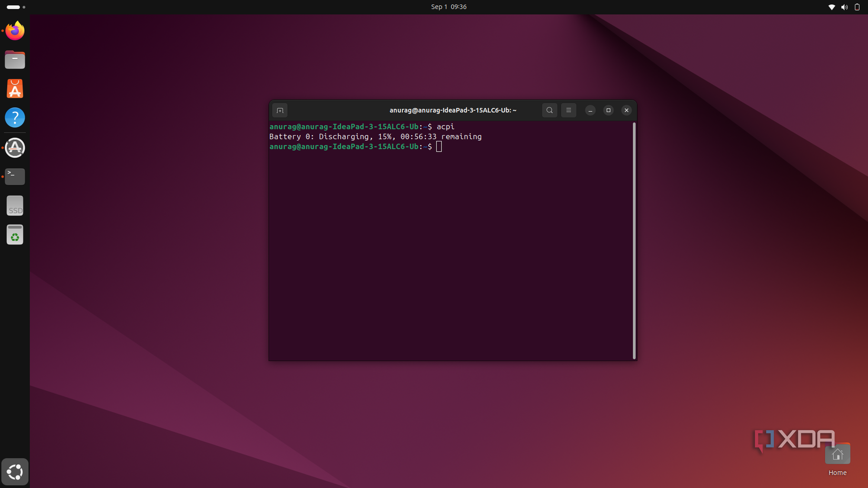Click the battery indicator in the top bar
Viewport: 868px width, 488px height.
856,7
